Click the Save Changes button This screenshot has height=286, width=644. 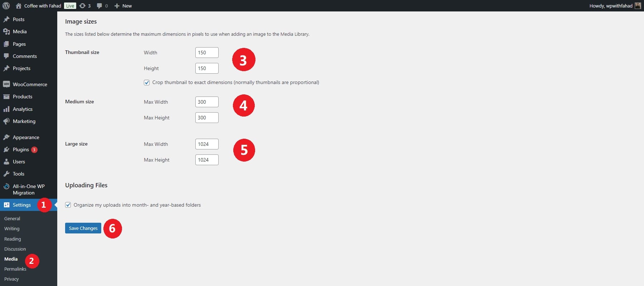click(x=83, y=228)
